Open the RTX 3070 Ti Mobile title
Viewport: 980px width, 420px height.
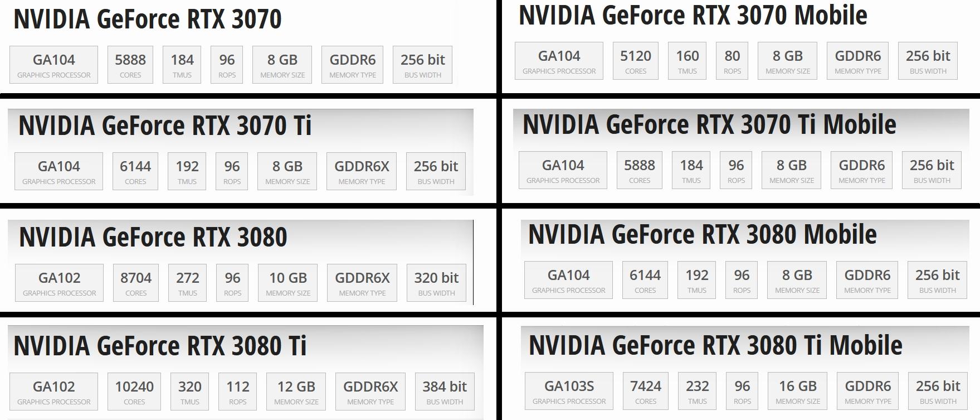click(709, 125)
